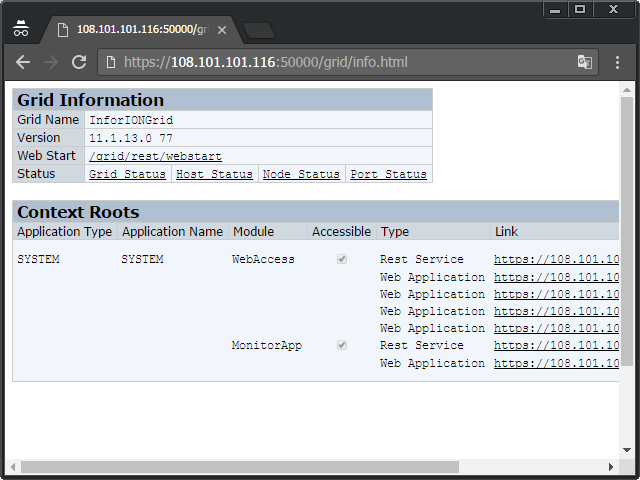Click the translate page icon
Screen dimensions: 640x480
pyautogui.click(x=585, y=62)
